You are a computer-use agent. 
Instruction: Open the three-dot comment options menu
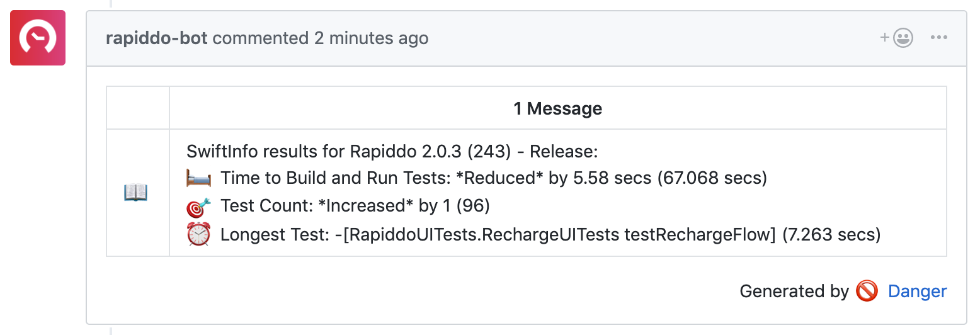pyautogui.click(x=938, y=38)
